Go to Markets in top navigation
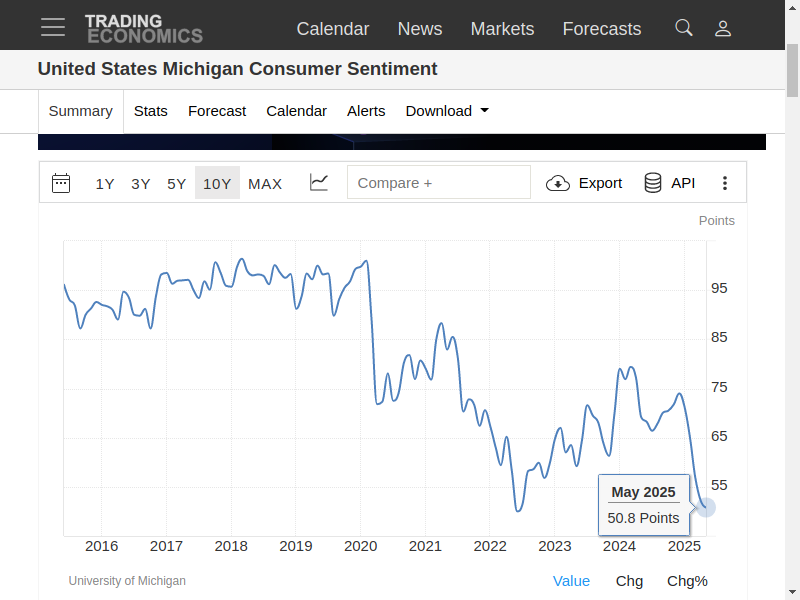 pos(502,29)
